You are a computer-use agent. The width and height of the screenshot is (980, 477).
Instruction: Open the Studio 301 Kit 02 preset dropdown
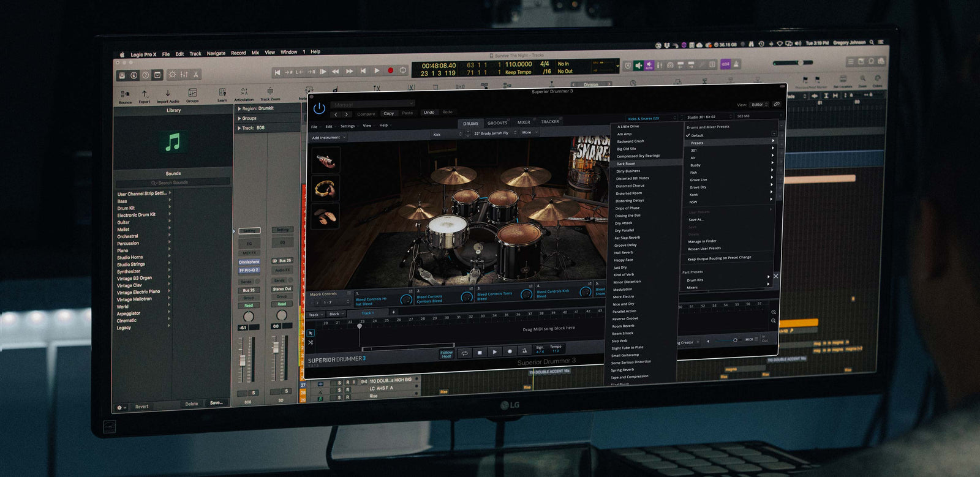pyautogui.click(x=708, y=117)
